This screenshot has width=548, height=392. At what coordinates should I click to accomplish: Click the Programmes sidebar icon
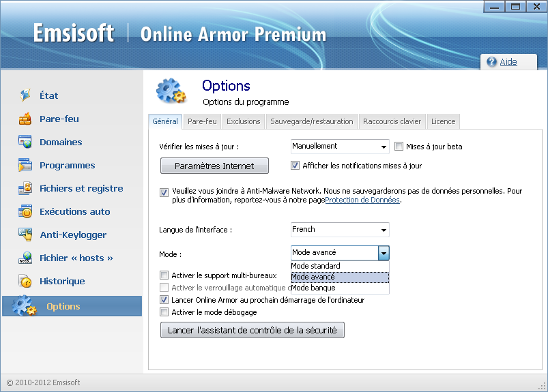click(25, 165)
